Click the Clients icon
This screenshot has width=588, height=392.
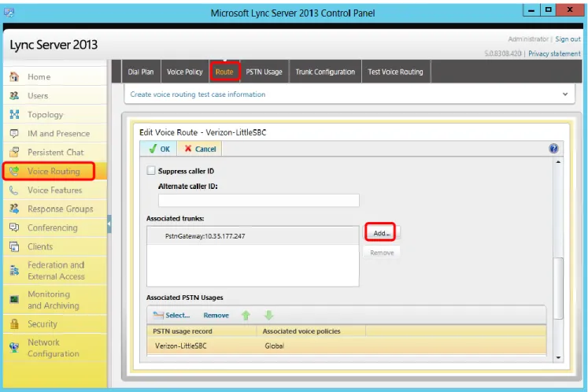pos(14,246)
